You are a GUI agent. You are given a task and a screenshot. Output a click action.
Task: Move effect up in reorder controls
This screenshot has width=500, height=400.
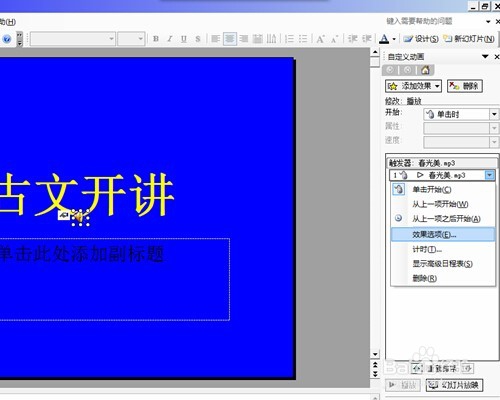(417, 368)
